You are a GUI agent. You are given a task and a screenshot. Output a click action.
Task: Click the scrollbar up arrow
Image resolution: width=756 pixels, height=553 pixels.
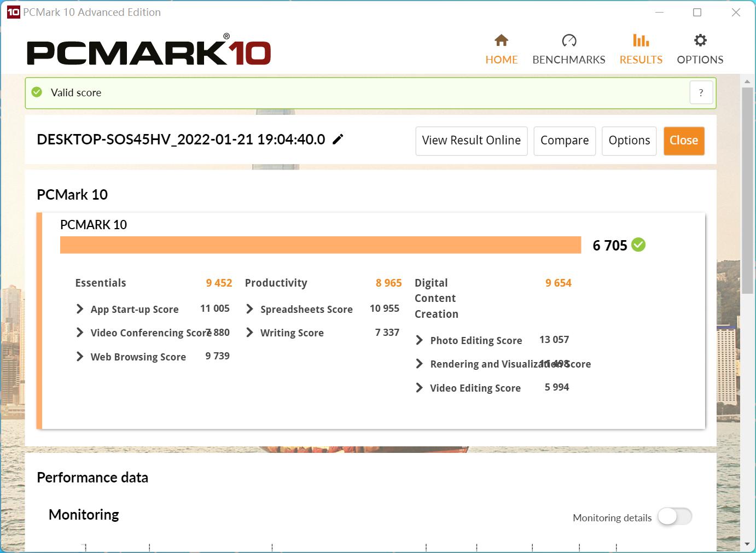click(x=747, y=82)
